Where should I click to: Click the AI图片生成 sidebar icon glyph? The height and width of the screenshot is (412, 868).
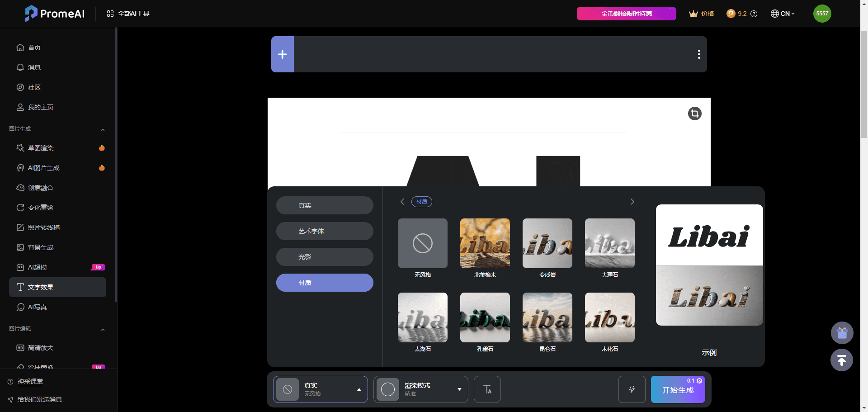point(20,168)
